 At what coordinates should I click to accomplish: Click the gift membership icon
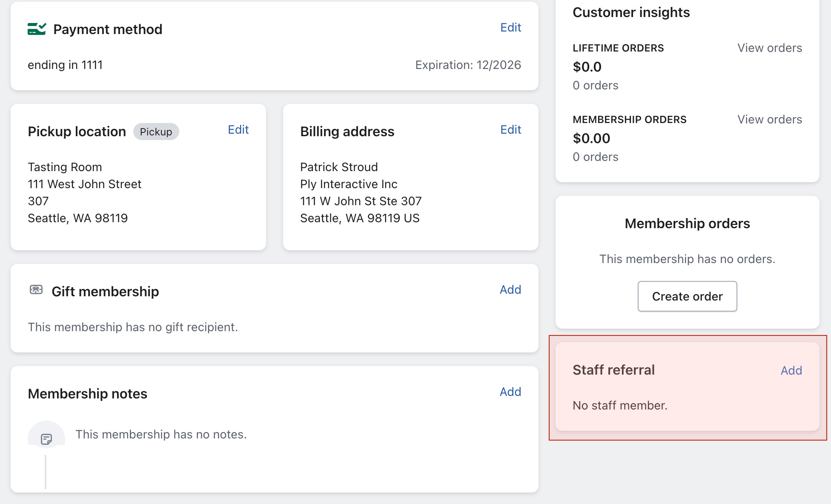coord(36,290)
